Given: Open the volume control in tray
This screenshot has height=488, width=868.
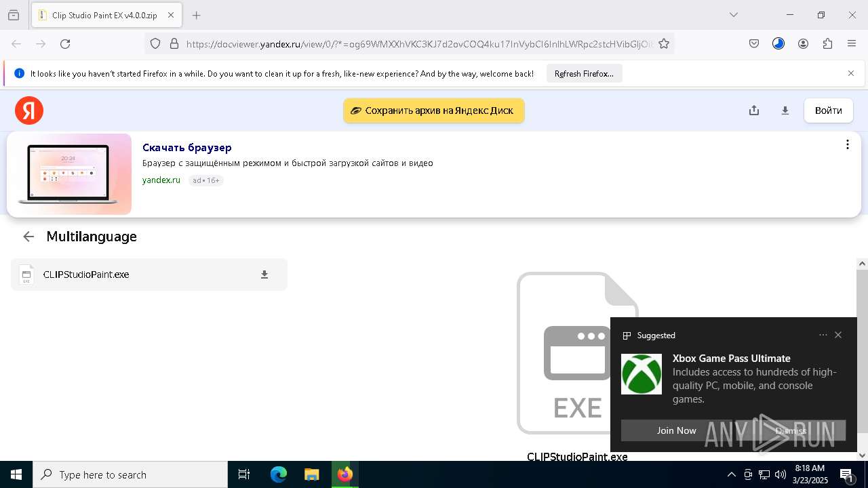Looking at the screenshot, I should 781,474.
